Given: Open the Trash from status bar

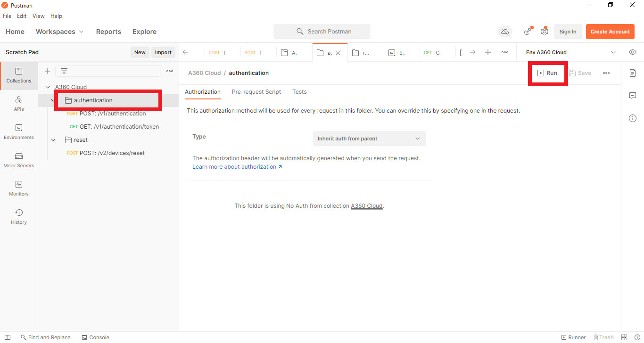Looking at the screenshot, I should pos(603,337).
